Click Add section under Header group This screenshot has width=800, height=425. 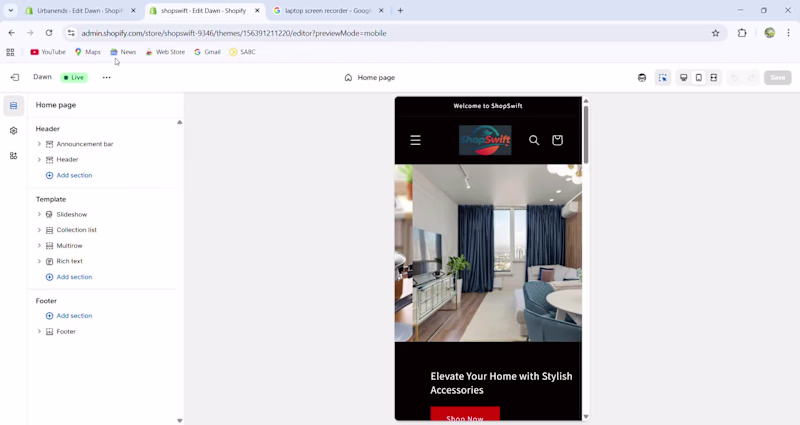point(69,175)
